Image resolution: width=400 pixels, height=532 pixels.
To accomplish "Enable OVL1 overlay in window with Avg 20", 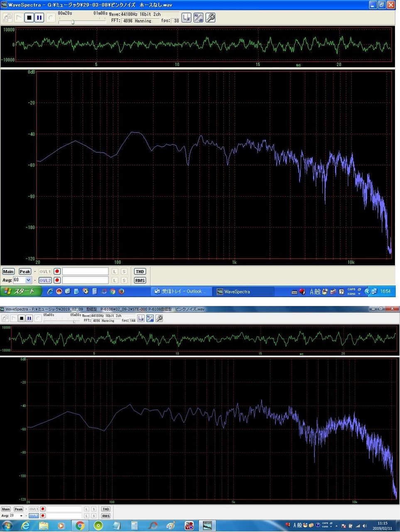I will point(34,509).
